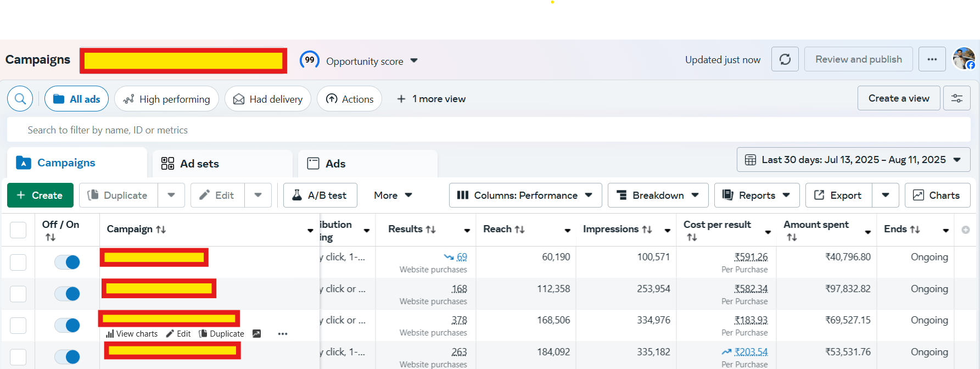Select the Had delivery view
The height and width of the screenshot is (369, 980).
pos(268,99)
